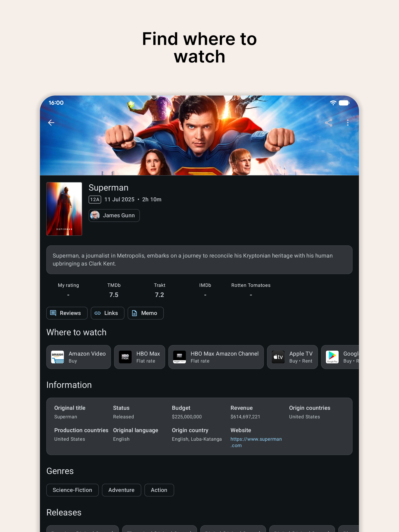Open the three-dot overflow menu
This screenshot has height=532, width=399.
(347, 123)
